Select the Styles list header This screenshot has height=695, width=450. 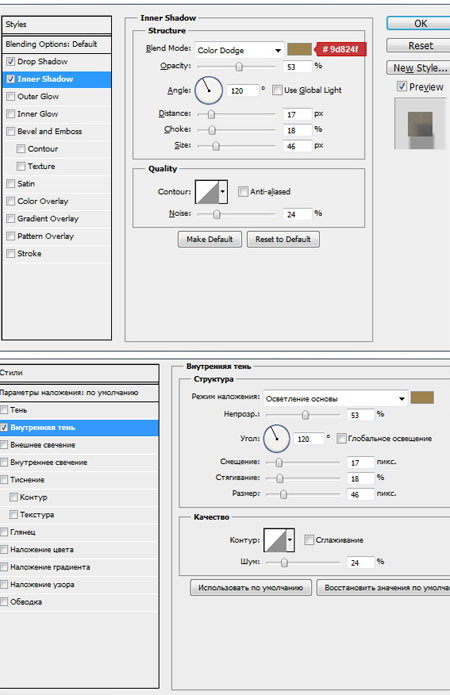[x=57, y=24]
